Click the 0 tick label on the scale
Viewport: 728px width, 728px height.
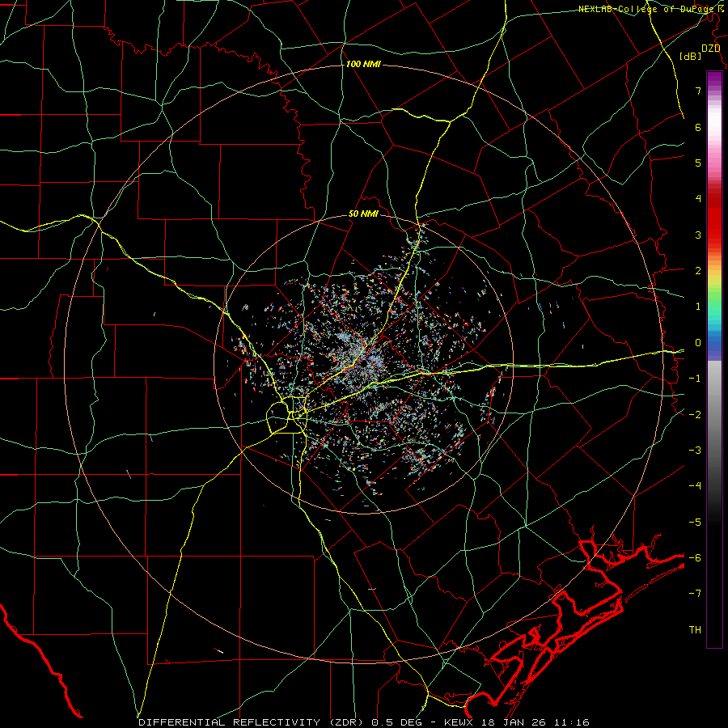(x=698, y=343)
